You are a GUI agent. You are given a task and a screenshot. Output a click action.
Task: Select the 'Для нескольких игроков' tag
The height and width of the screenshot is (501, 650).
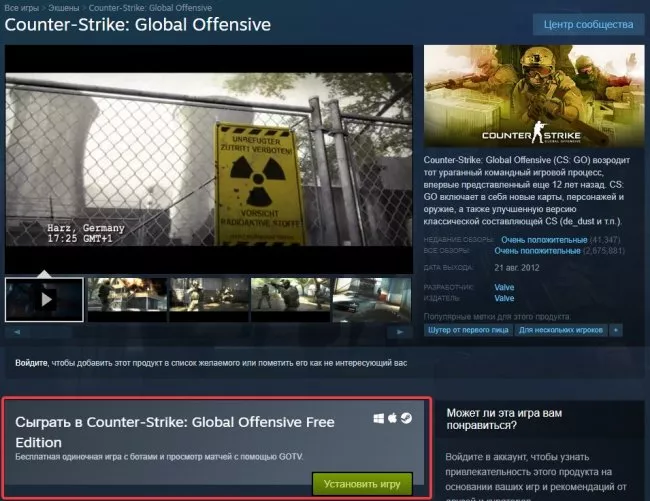click(x=561, y=330)
